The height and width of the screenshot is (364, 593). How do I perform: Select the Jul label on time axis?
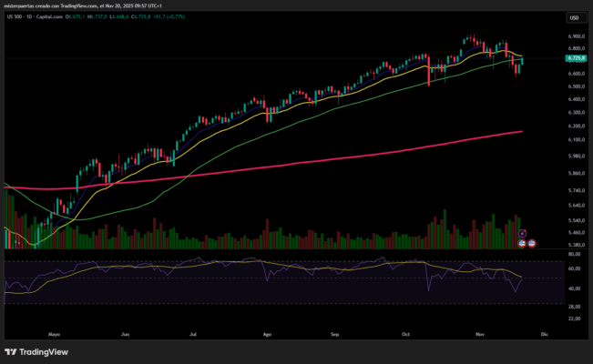pos(194,335)
